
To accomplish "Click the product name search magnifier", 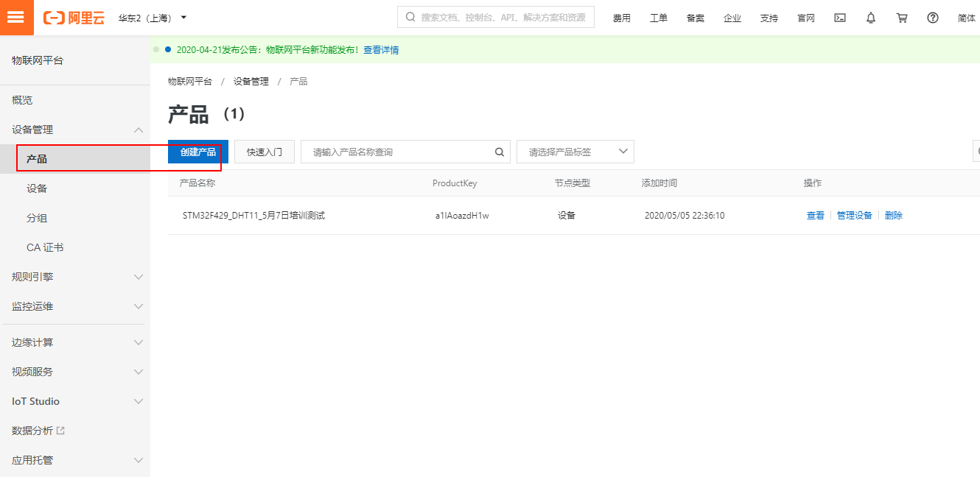I will [x=499, y=152].
